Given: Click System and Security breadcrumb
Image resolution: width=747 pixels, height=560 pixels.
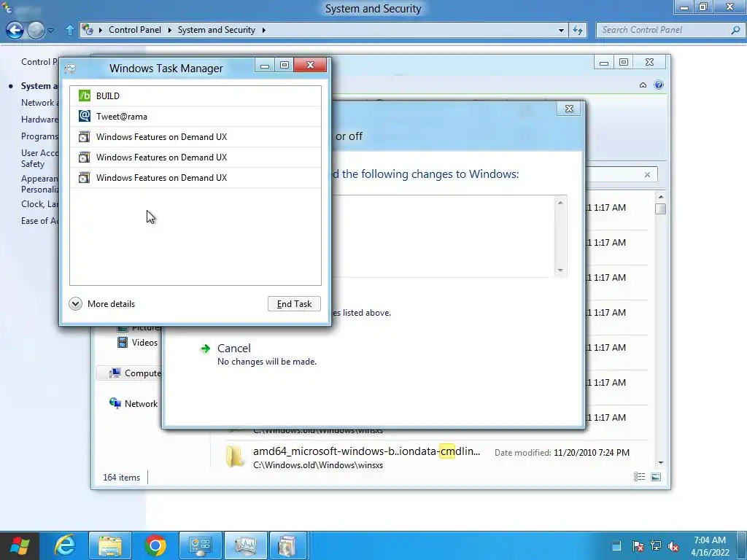Looking at the screenshot, I should click(x=216, y=29).
